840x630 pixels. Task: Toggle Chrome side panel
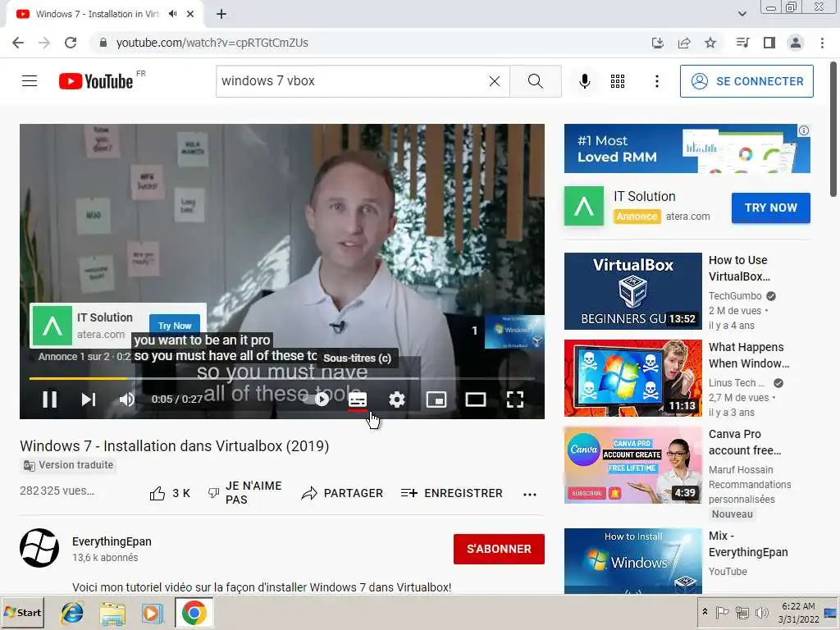769,43
